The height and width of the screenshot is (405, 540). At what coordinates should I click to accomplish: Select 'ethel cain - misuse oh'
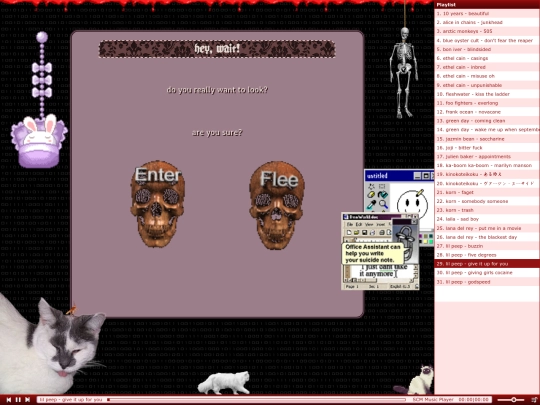[x=487, y=76]
